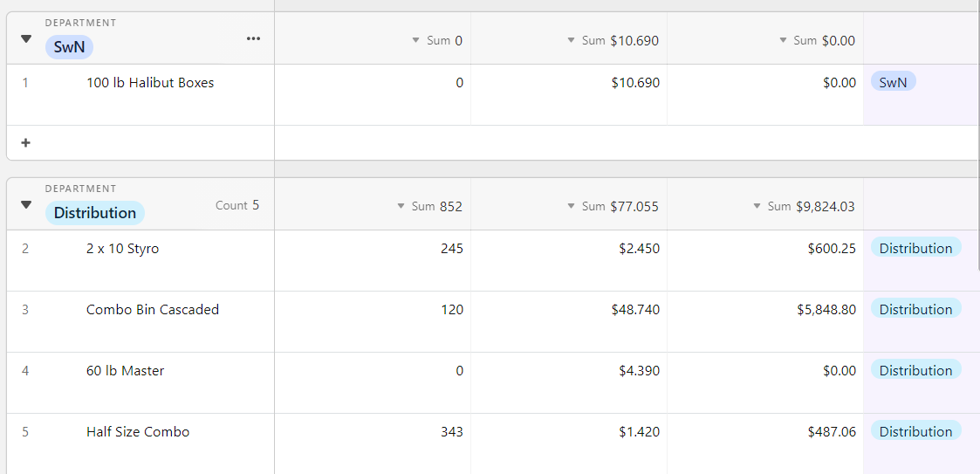Add a new record in SwN group

pyautogui.click(x=25, y=142)
